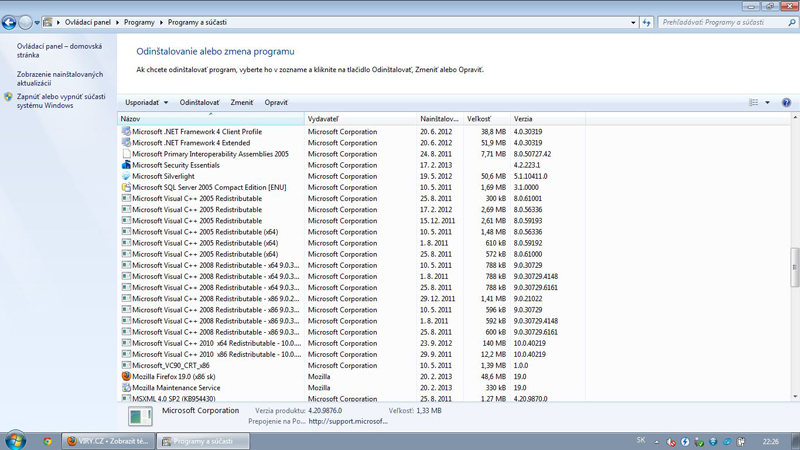Screen dimensions: 800x450
Task: Select the MSXML 4.0 SP2 (KB954430) row
Action: [352, 398]
